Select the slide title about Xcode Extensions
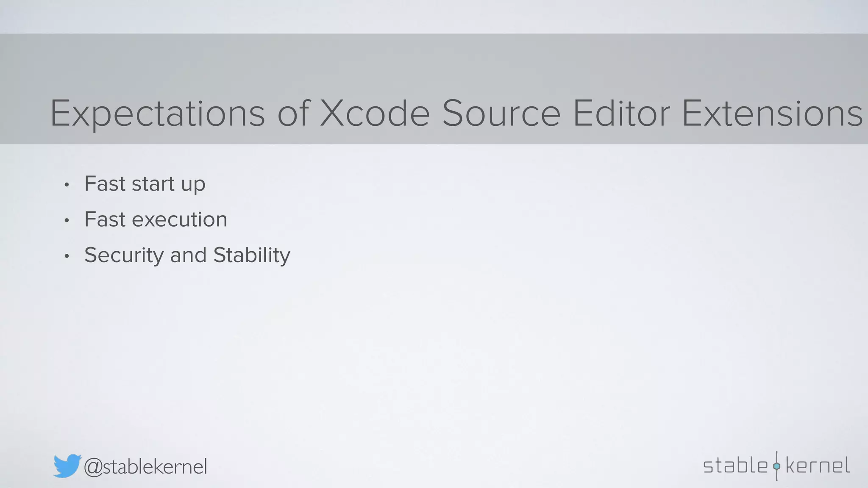The image size is (868, 488). point(456,114)
